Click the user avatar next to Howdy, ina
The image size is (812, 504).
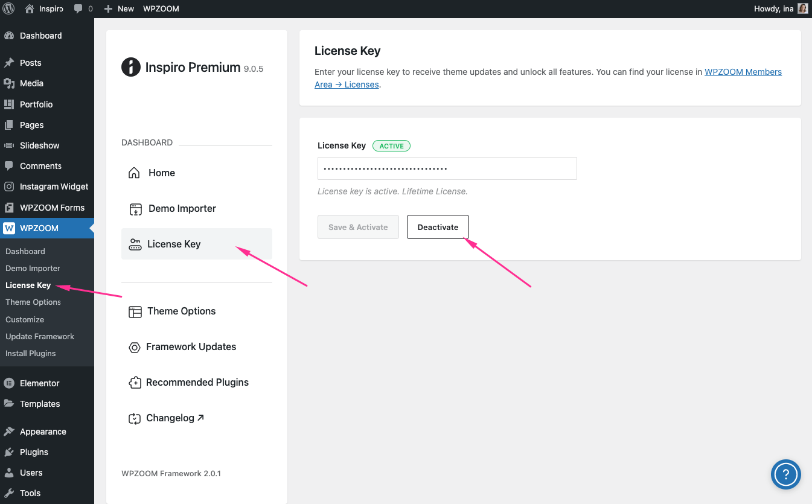pos(802,8)
